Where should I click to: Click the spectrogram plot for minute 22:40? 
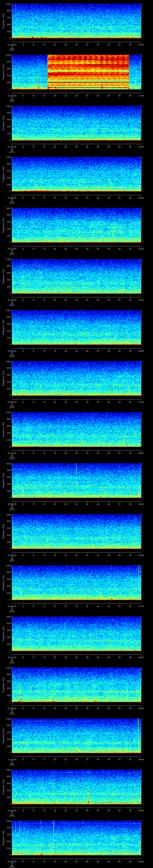click(77, 583)
